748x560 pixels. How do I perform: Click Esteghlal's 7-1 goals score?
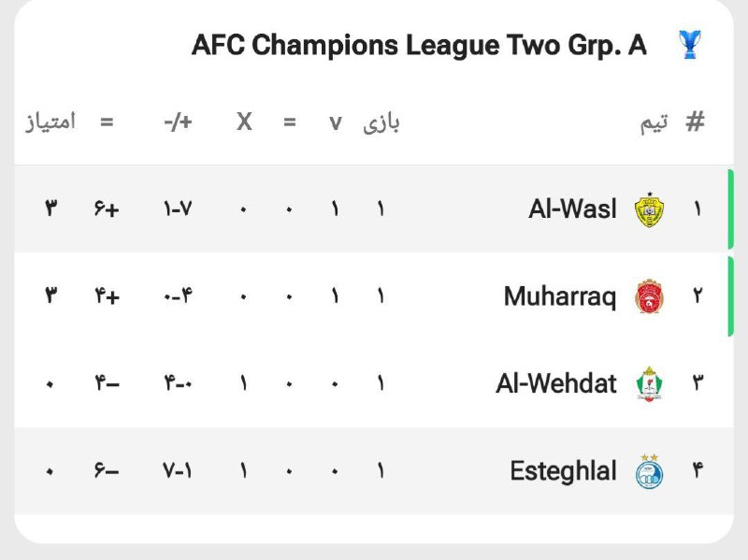click(x=178, y=470)
